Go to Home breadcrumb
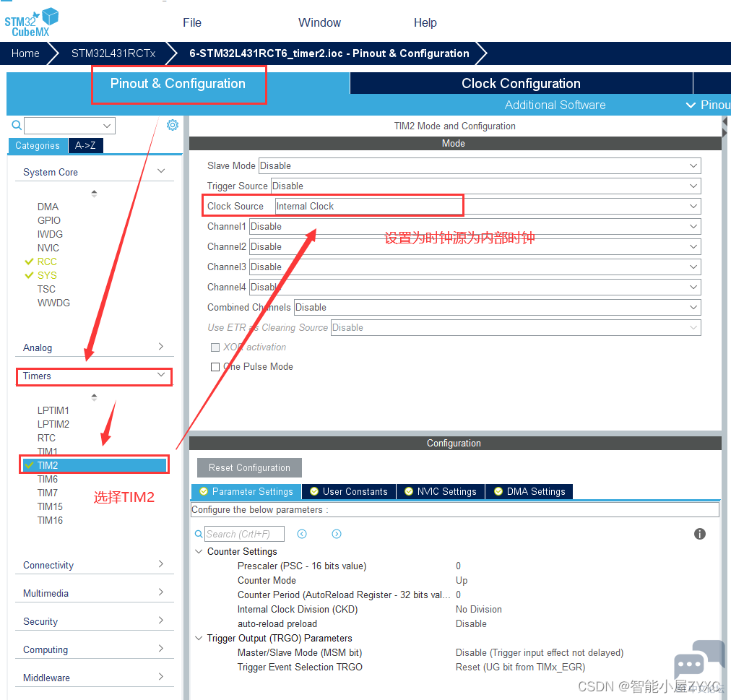Image resolution: width=731 pixels, height=700 pixels. pyautogui.click(x=25, y=53)
